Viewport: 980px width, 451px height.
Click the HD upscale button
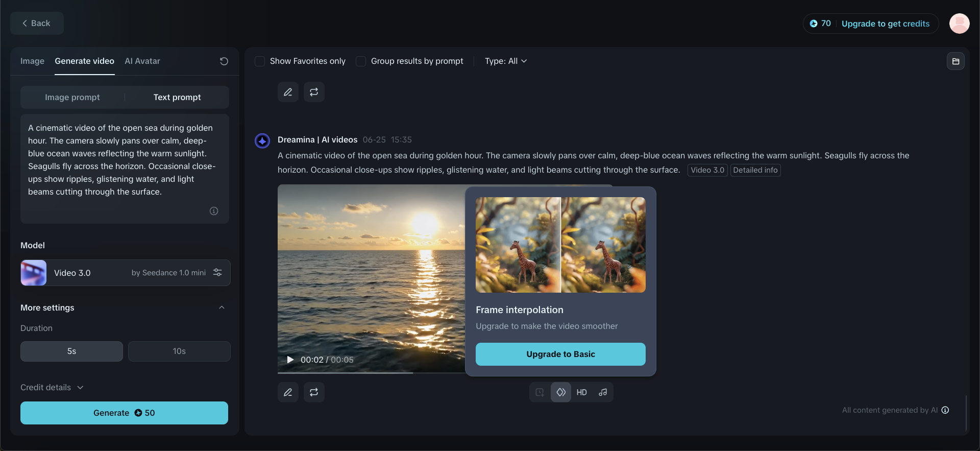tap(582, 392)
